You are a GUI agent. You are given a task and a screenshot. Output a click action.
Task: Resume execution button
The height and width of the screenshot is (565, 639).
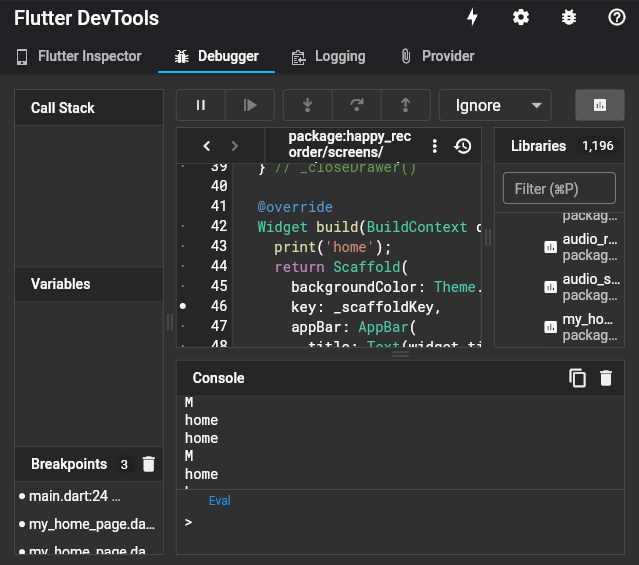(x=250, y=105)
